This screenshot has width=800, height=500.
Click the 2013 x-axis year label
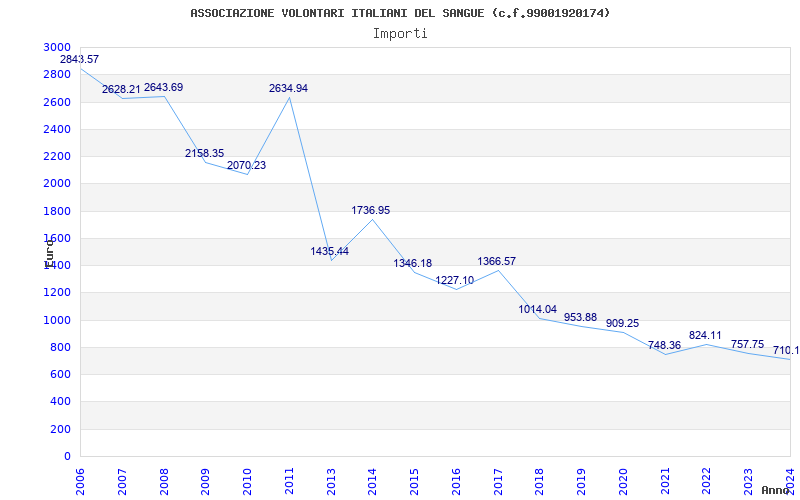[x=331, y=481]
